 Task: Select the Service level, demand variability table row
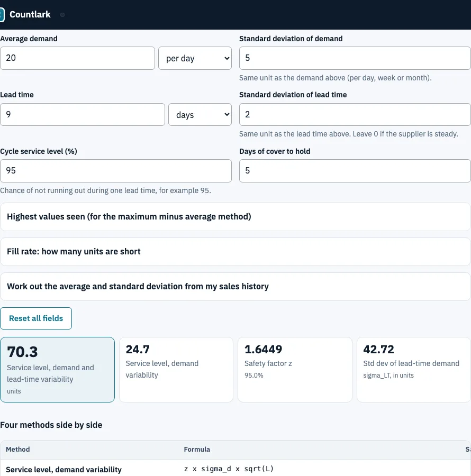(235, 469)
